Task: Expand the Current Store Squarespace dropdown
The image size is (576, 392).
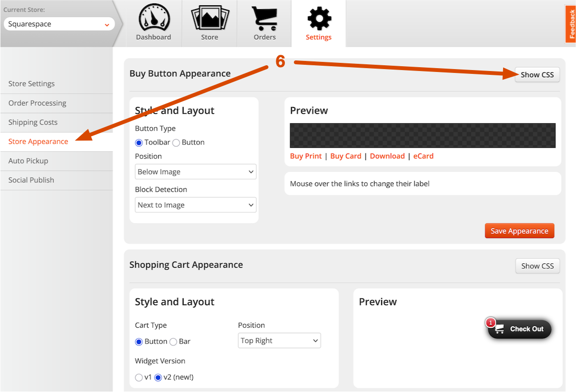Action: pos(59,24)
